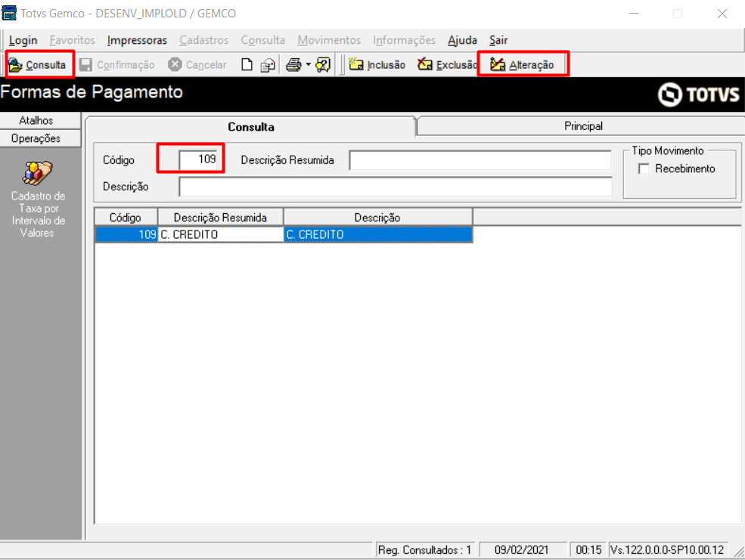Screen dimensions: 745x560
Task: Open the Ajuda menu
Action: click(462, 40)
